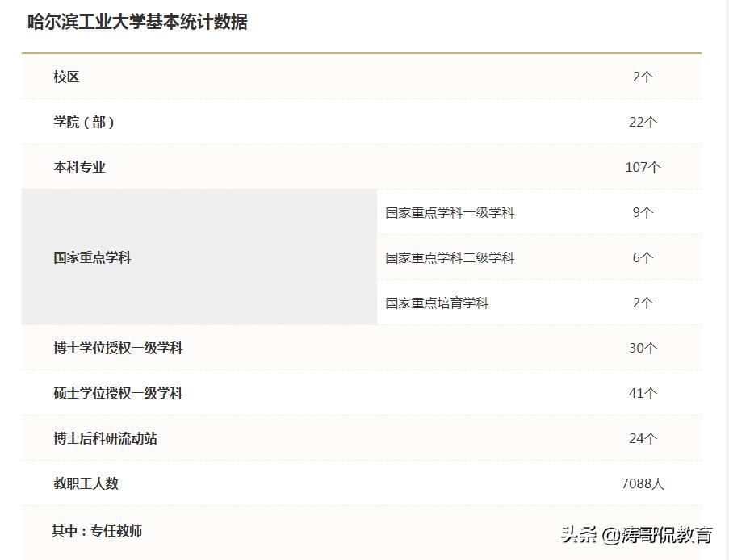This screenshot has width=729, height=560.
Task: Click the value 2个 for 校区
Action: [x=642, y=77]
